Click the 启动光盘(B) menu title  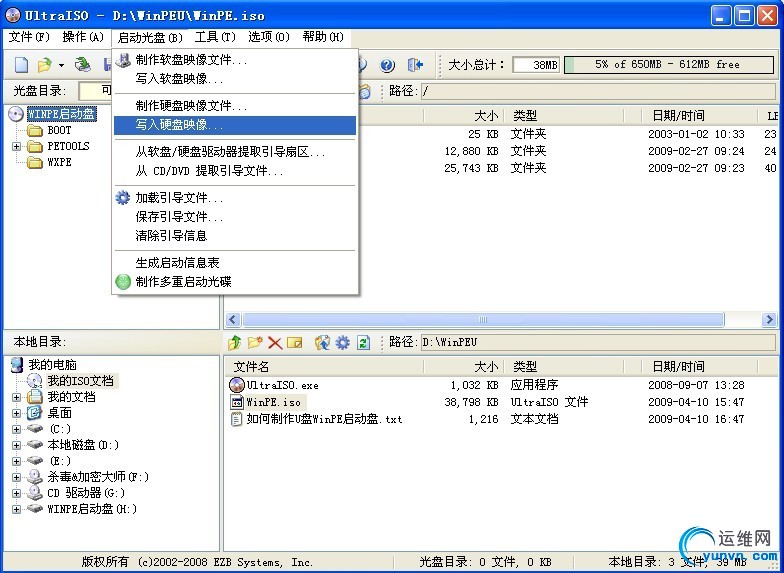[x=150, y=38]
